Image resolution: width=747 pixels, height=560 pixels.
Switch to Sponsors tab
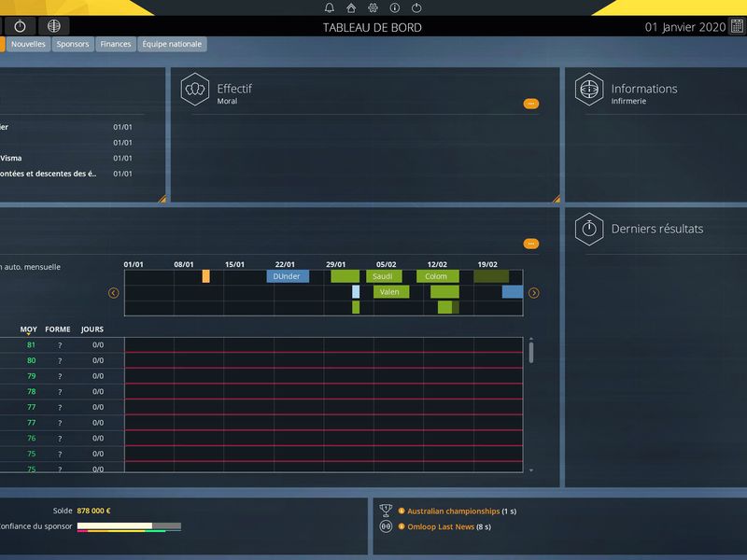tap(73, 44)
